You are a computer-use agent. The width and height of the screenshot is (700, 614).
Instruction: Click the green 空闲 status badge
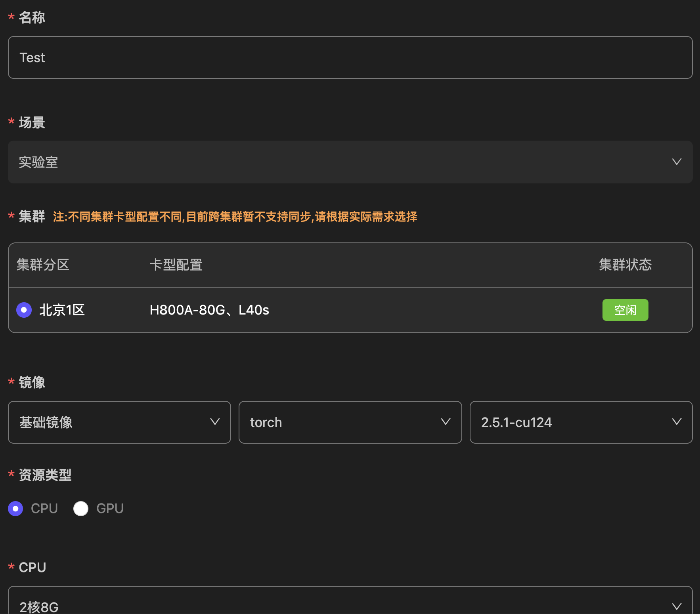tap(625, 310)
